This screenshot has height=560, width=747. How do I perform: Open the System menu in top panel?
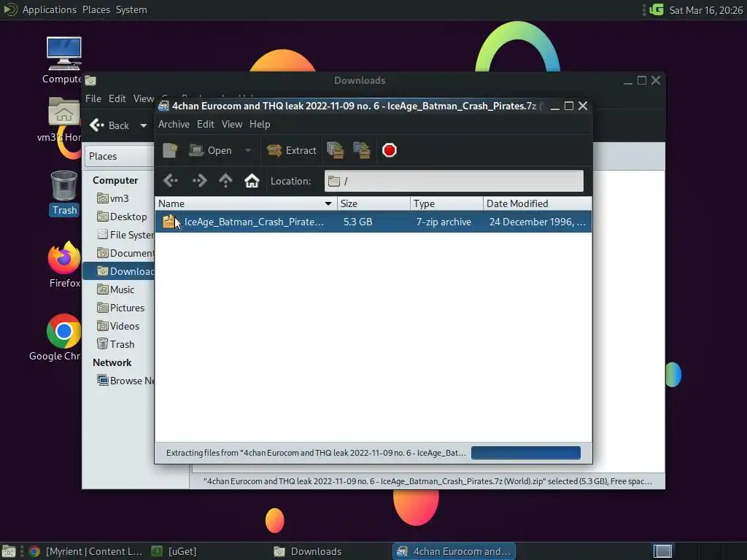click(x=131, y=9)
